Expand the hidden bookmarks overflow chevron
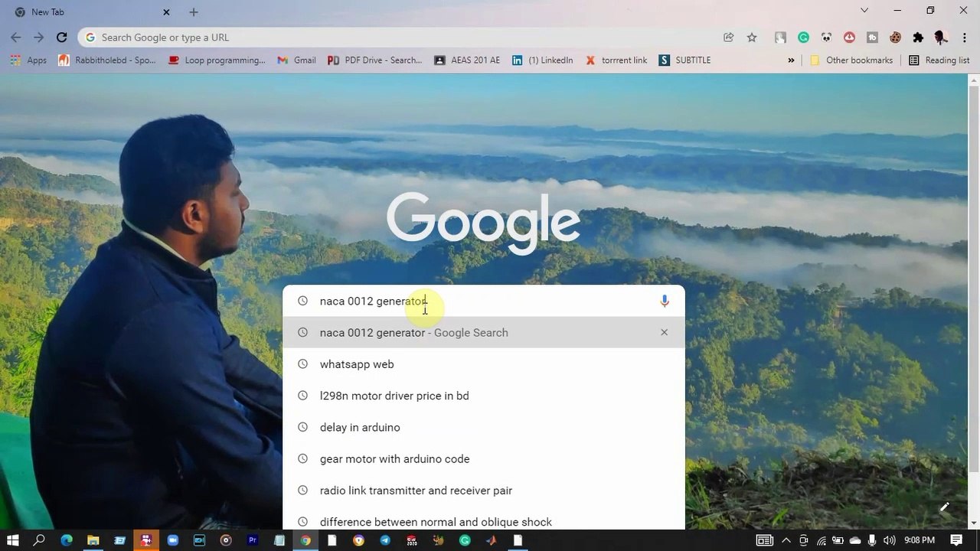 pos(791,60)
